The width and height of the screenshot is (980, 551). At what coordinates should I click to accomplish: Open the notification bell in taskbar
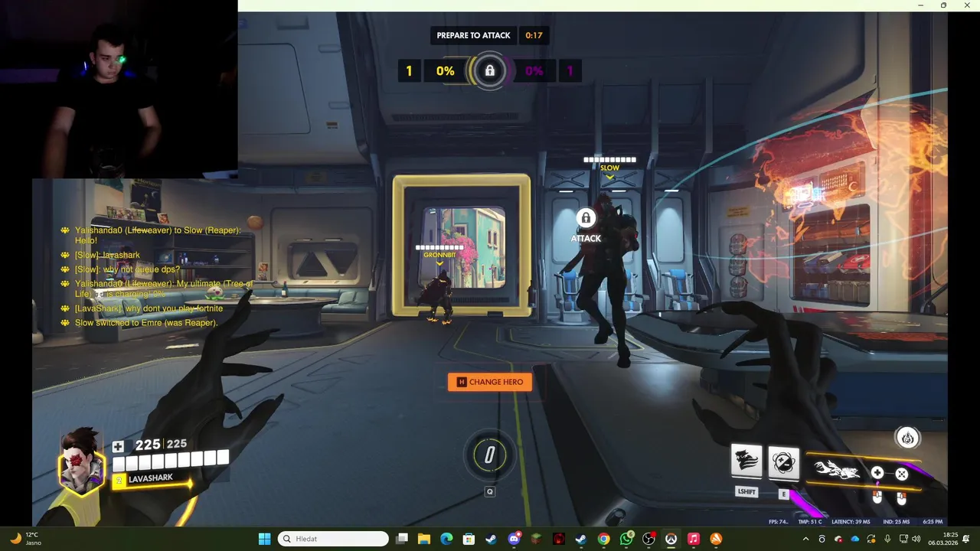pos(967,539)
